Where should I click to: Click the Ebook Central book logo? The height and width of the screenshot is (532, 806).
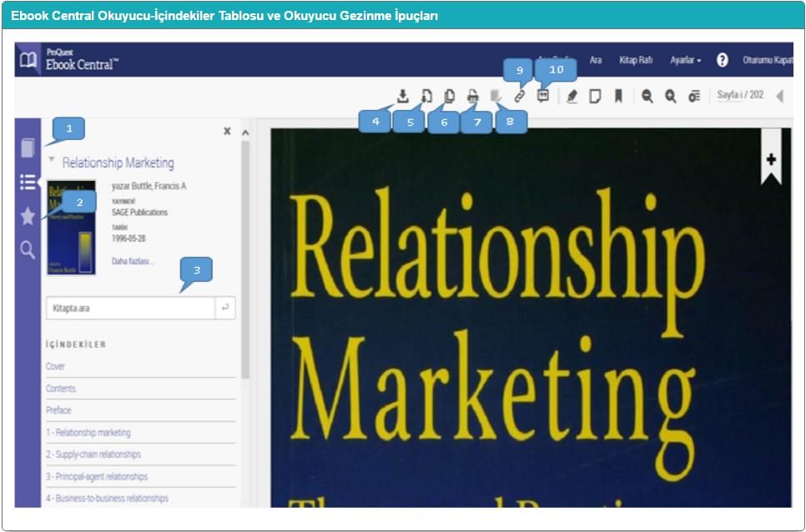tap(28, 59)
